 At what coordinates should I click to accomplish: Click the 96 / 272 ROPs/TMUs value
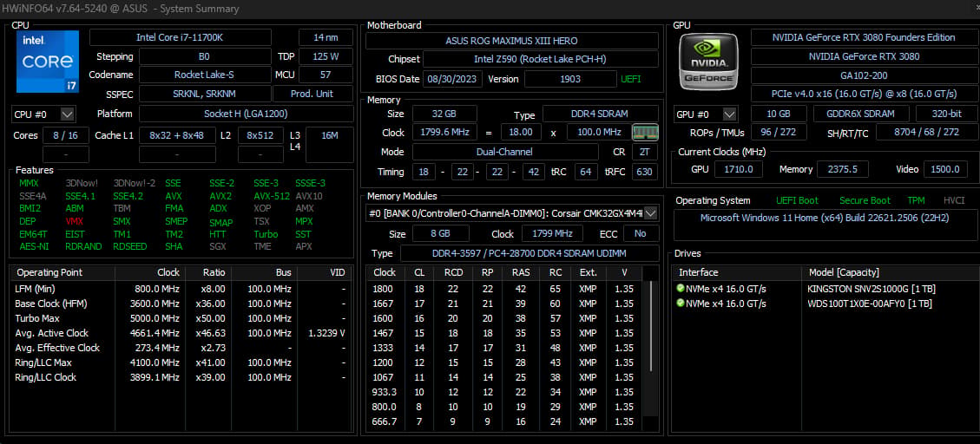pos(778,133)
